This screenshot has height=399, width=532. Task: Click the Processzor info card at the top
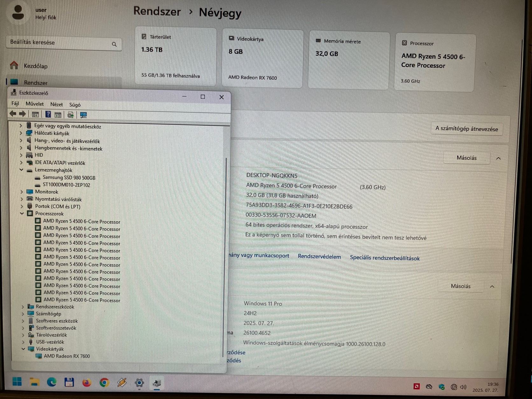coord(435,63)
